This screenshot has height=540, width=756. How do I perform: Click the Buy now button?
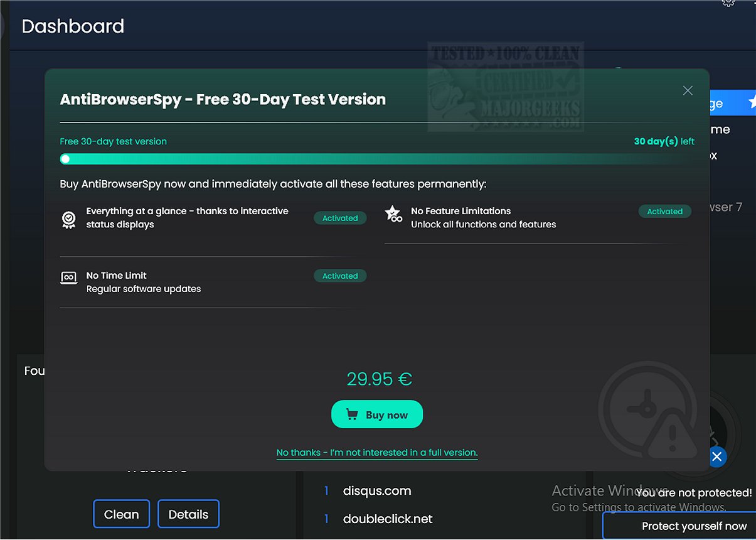point(377,414)
